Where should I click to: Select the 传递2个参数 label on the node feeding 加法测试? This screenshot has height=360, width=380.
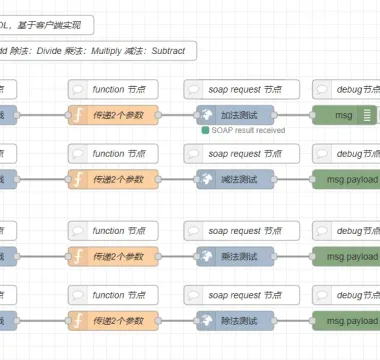point(118,115)
